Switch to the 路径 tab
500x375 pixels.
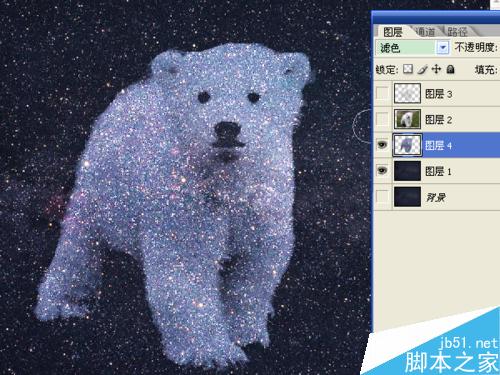click(x=457, y=32)
